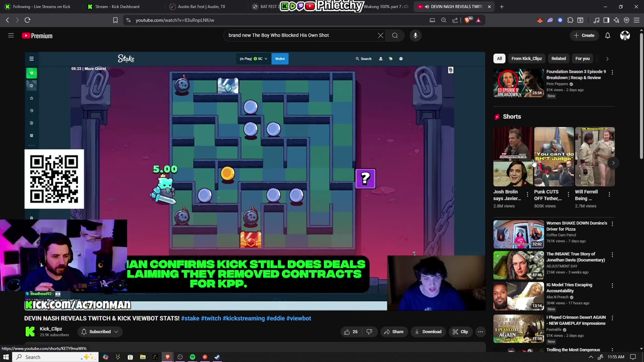Image resolution: width=644 pixels, height=362 pixels.
Task: Click the #viewbot hashtag link
Action: (299, 318)
